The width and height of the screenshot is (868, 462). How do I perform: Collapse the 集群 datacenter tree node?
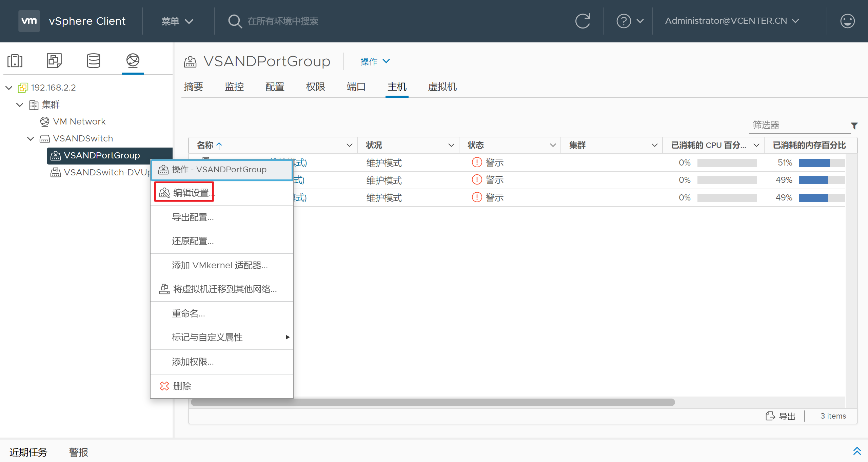pyautogui.click(x=20, y=105)
